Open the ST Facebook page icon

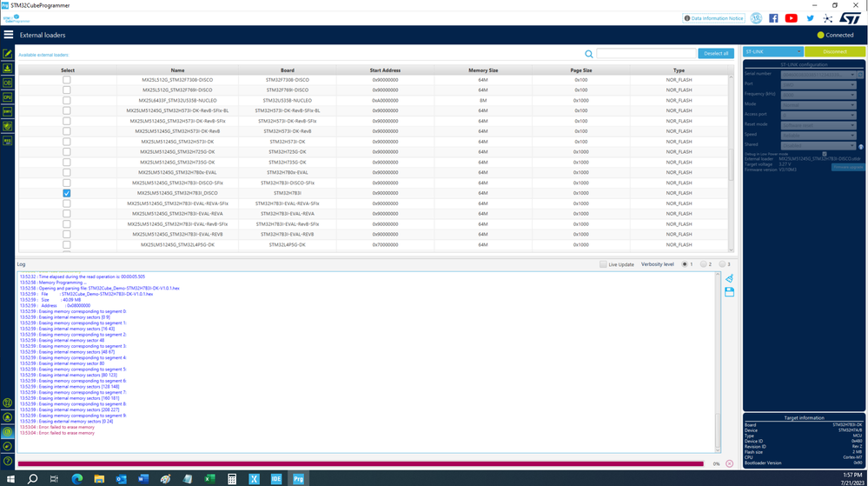tap(773, 18)
